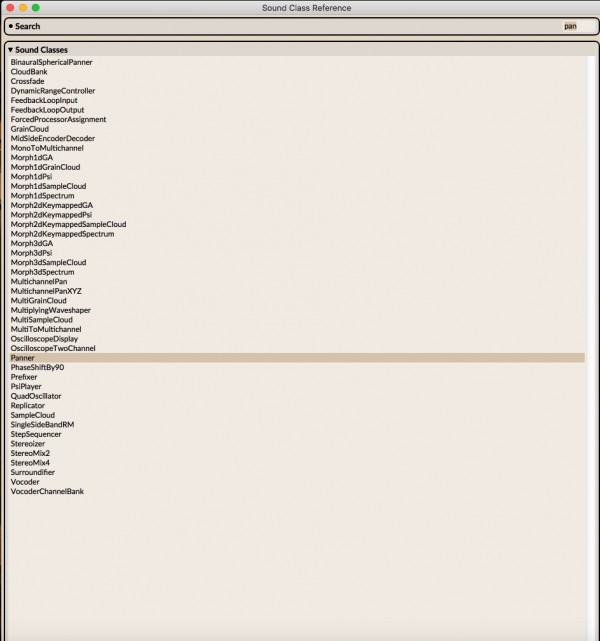Select QuadOscillator
This screenshot has width=600, height=641.
coord(36,396)
